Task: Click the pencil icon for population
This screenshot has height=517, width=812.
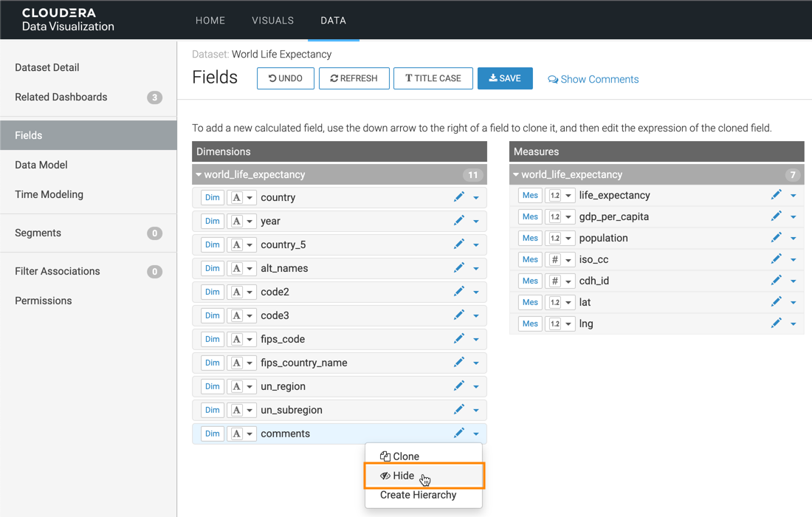Action: (776, 238)
